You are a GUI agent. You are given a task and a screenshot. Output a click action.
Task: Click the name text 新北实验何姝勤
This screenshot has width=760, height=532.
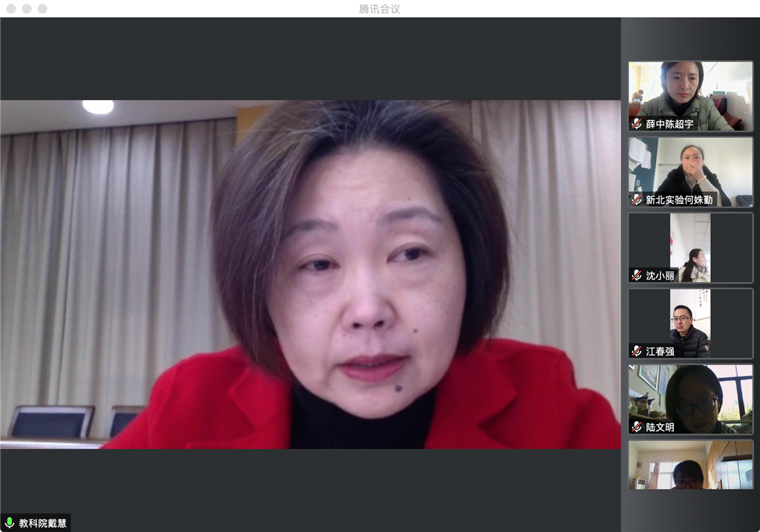(x=679, y=200)
